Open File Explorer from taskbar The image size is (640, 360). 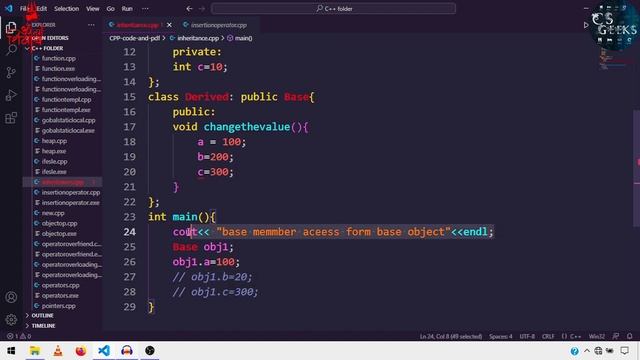click(35, 351)
